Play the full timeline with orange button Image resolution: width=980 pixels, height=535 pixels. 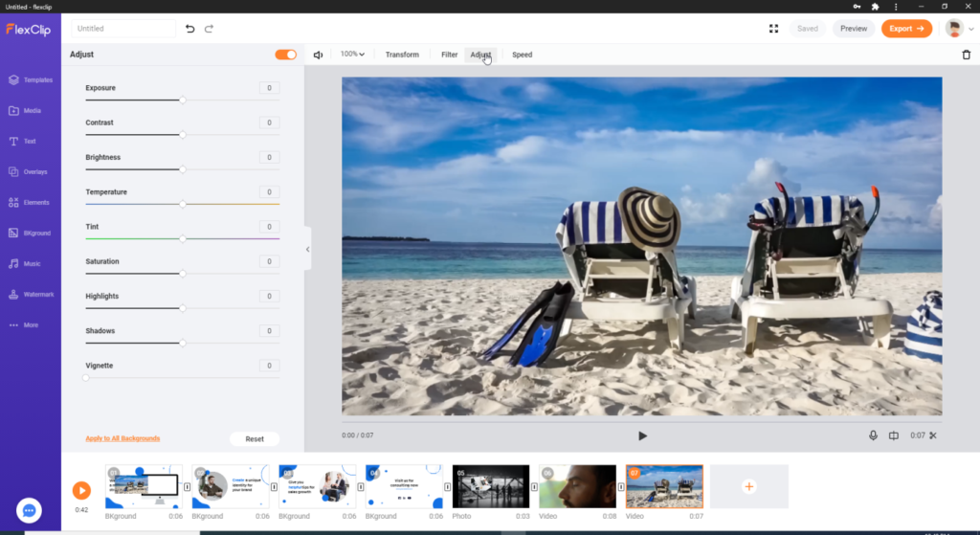(81, 491)
